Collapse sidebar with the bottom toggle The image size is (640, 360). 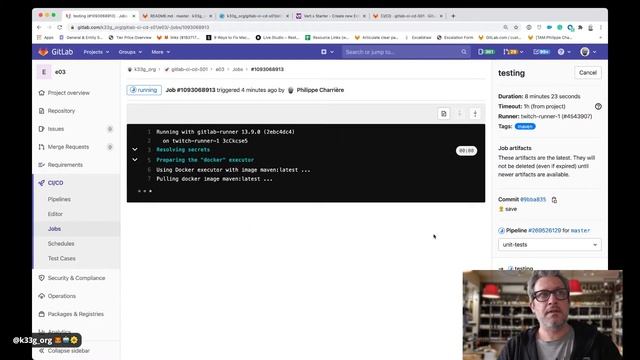pyautogui.click(x=64, y=351)
